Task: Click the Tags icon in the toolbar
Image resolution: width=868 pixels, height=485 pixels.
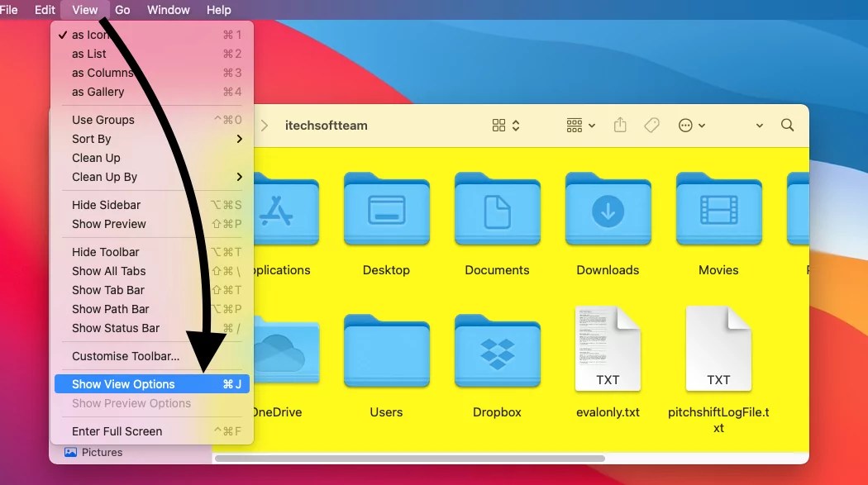Action: pos(651,125)
